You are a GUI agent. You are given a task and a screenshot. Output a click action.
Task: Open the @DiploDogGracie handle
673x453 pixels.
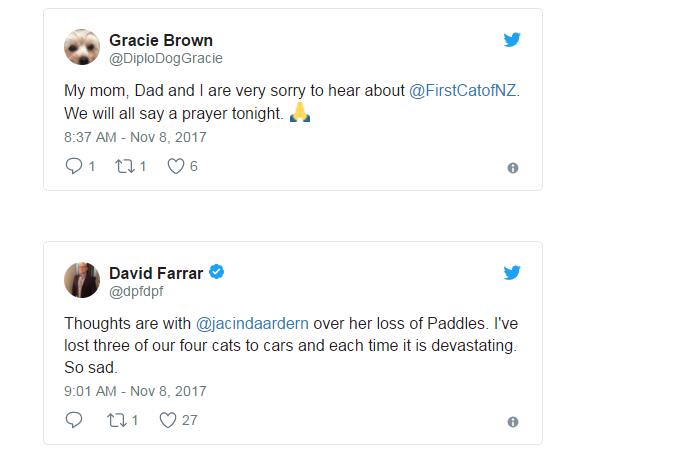click(x=165, y=58)
